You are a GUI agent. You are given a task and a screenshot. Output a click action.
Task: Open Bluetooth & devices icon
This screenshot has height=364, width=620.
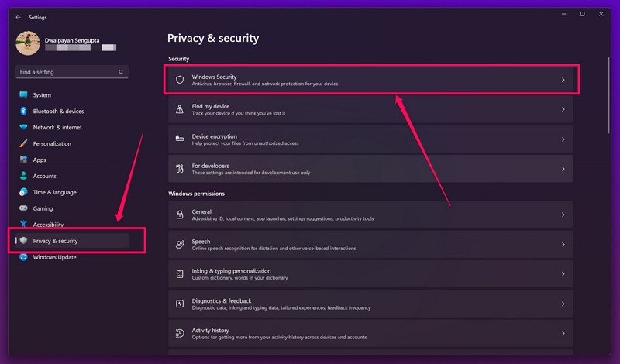point(24,112)
